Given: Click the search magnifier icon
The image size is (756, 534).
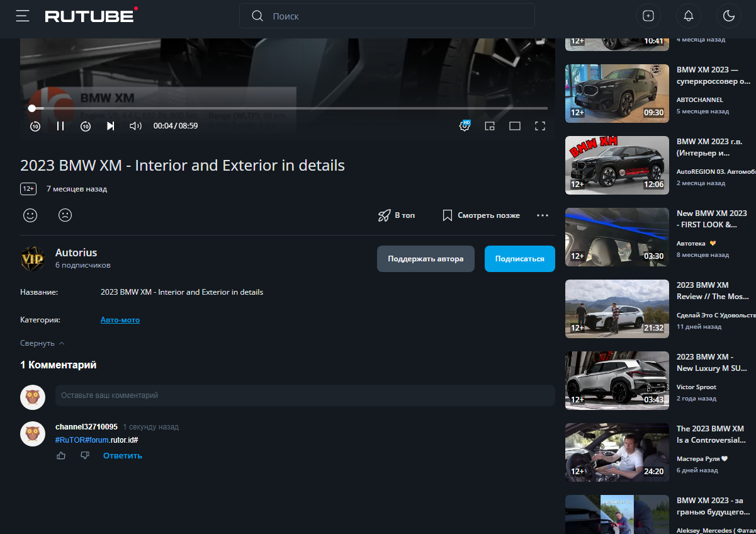Looking at the screenshot, I should point(257,16).
